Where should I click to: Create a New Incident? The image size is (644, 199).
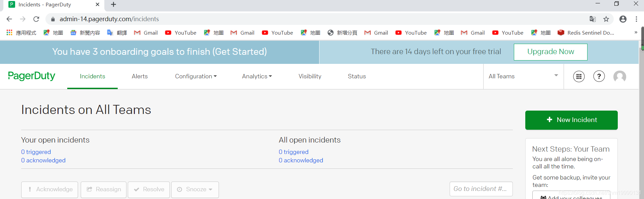(571, 120)
